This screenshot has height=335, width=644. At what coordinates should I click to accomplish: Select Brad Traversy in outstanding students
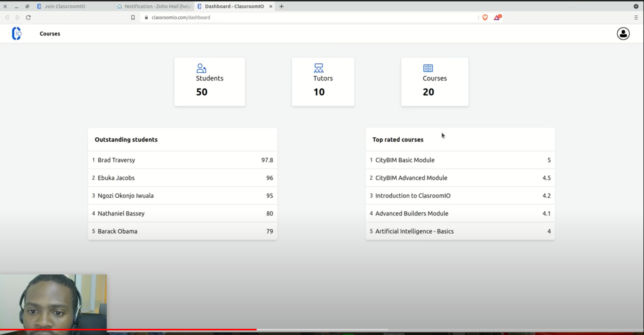click(x=116, y=160)
